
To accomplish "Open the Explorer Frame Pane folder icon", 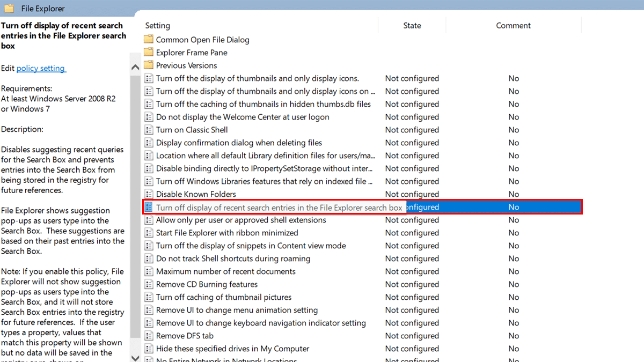I will [149, 53].
